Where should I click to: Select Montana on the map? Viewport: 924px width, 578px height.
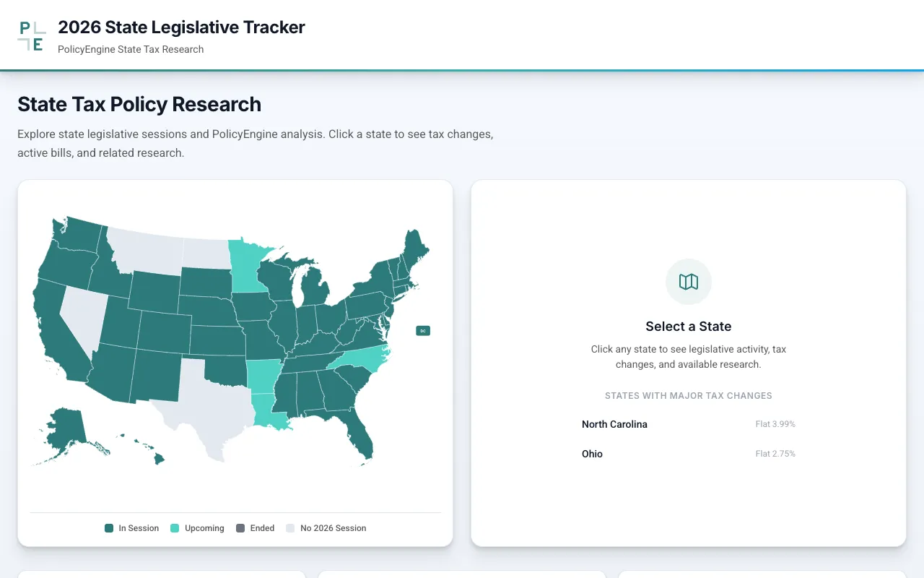pyautogui.click(x=144, y=249)
